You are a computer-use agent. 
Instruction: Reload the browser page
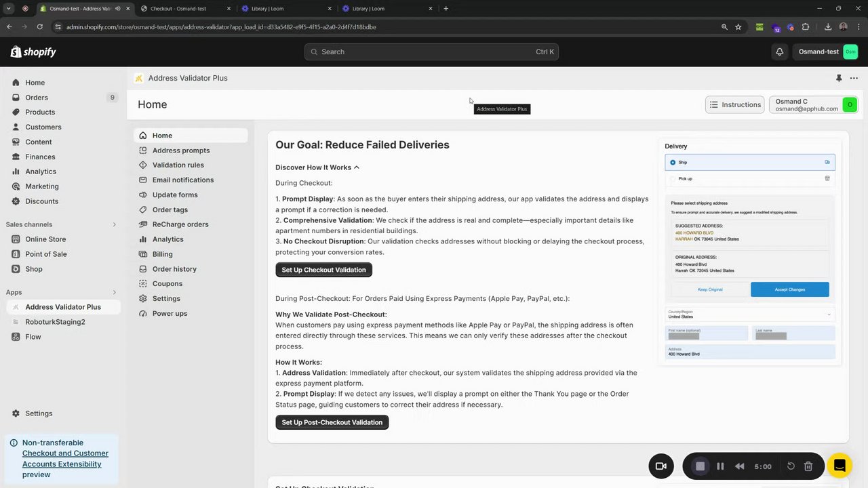pyautogui.click(x=39, y=26)
